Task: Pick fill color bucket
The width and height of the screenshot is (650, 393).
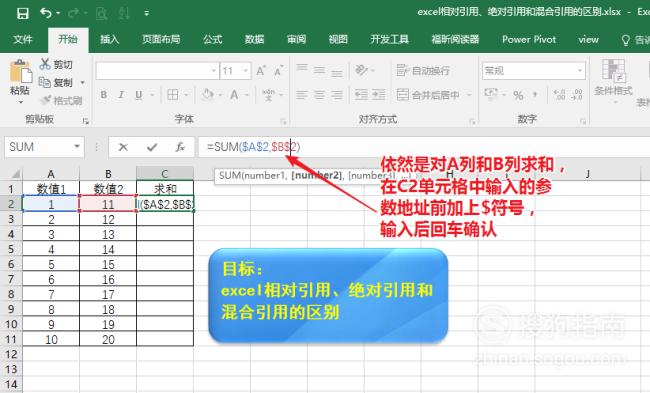Action: pos(207,95)
